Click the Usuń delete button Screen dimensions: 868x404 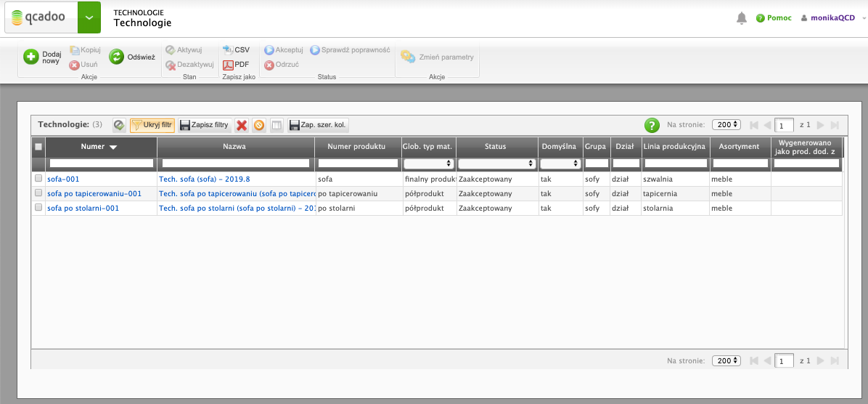pyautogui.click(x=83, y=65)
